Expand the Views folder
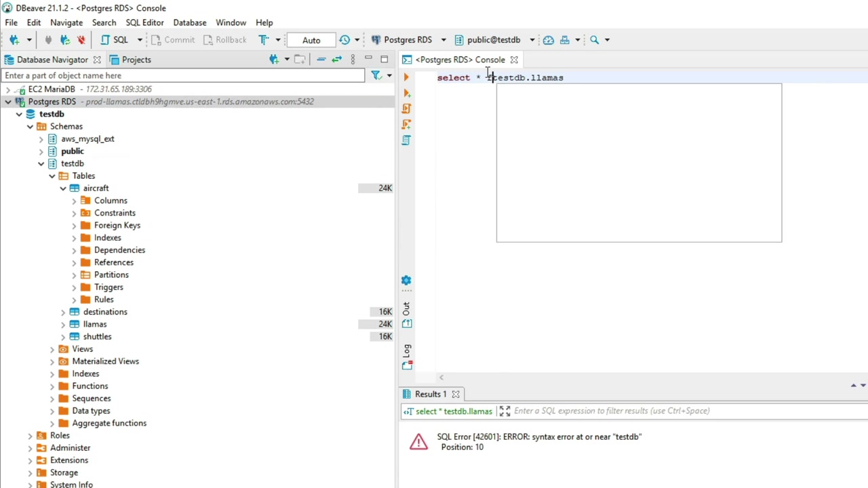The height and width of the screenshot is (488, 868). [x=52, y=349]
